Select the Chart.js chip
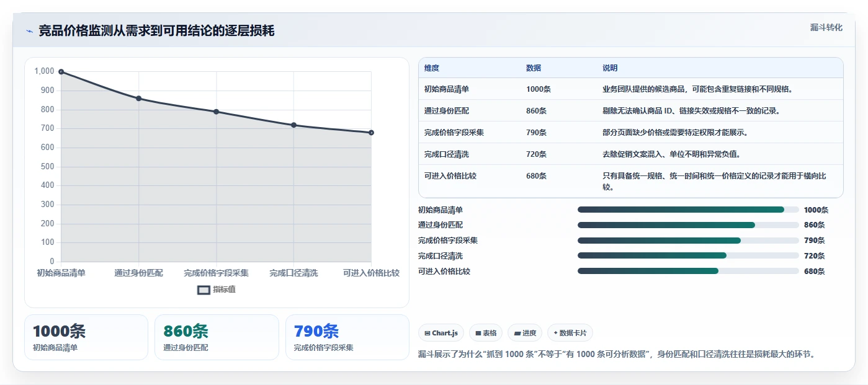The width and height of the screenshot is (868, 385). pos(441,333)
